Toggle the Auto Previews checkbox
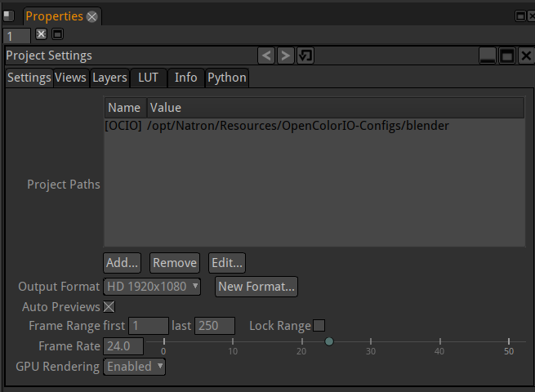Viewport: 535px width, 392px height. (109, 307)
